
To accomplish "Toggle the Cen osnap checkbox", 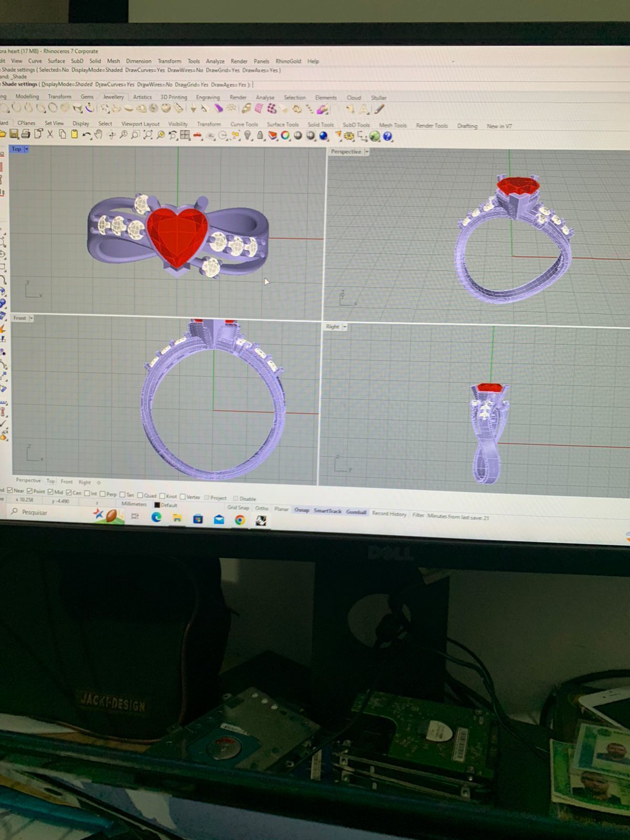I will pos(69,492).
